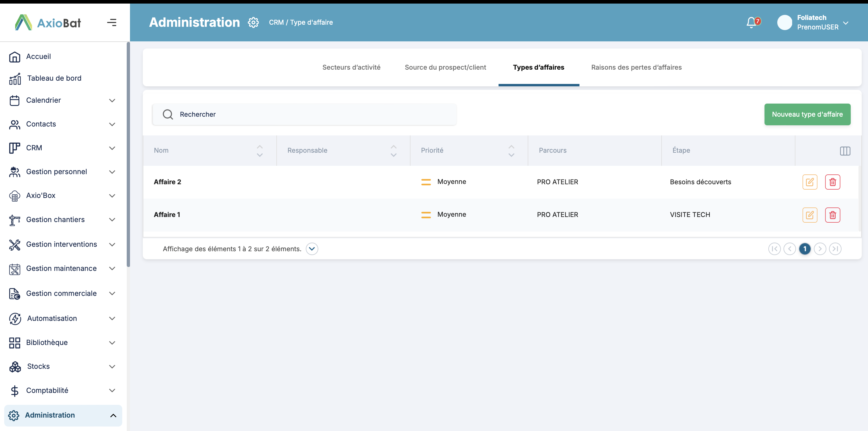Image resolution: width=868 pixels, height=431 pixels.
Task: Edit the Affaire 2 row
Action: (x=809, y=182)
